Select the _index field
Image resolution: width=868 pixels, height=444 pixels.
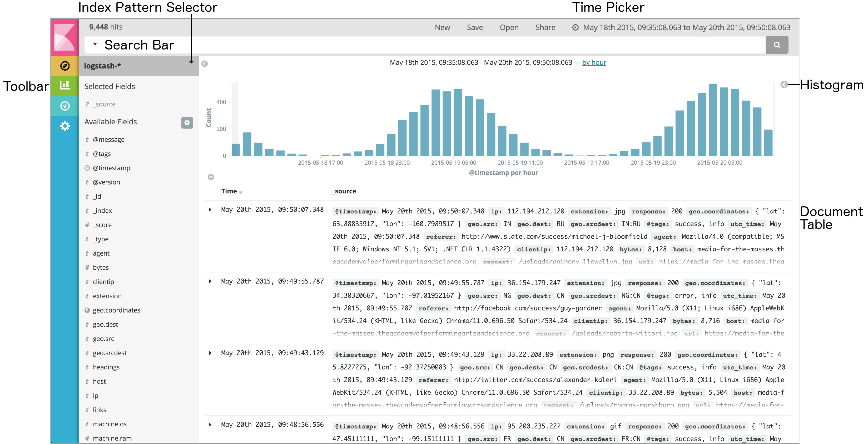[x=102, y=211]
